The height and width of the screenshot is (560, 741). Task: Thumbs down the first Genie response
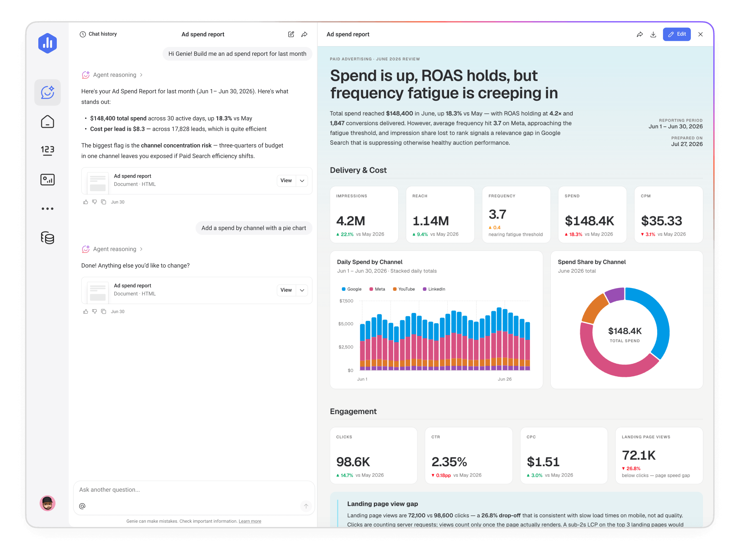94,202
